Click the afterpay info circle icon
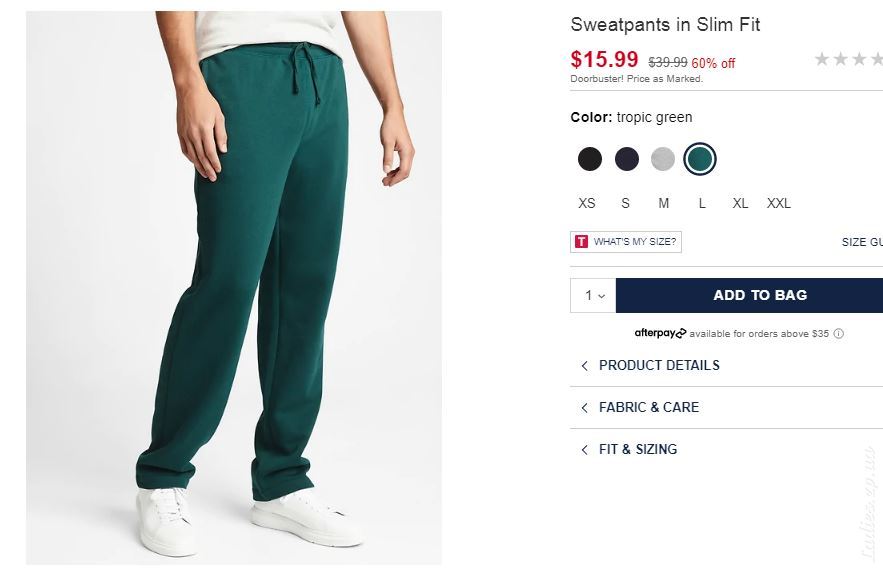Viewport: 883px width, 570px height. point(839,333)
